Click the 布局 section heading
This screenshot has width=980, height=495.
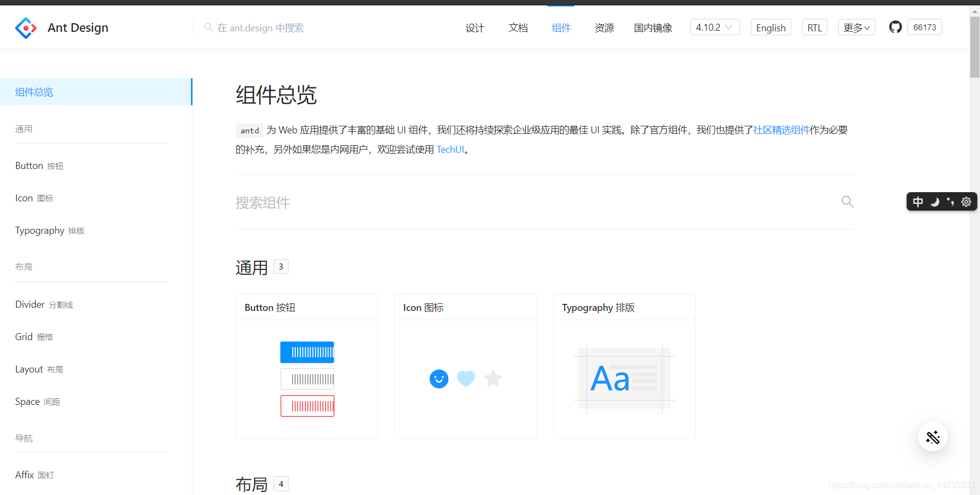tap(252, 484)
